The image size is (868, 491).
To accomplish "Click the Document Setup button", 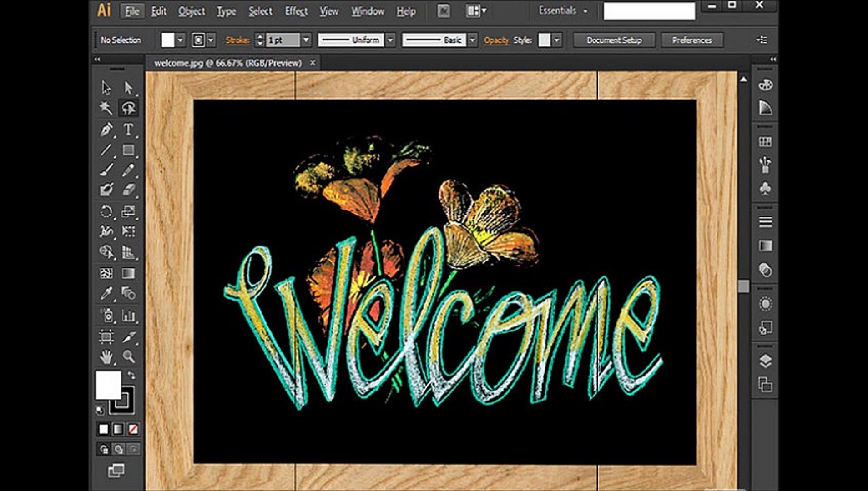I will [x=614, y=40].
